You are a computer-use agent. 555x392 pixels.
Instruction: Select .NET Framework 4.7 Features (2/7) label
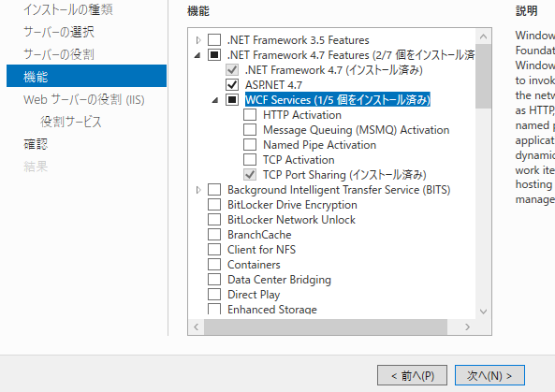click(x=351, y=55)
